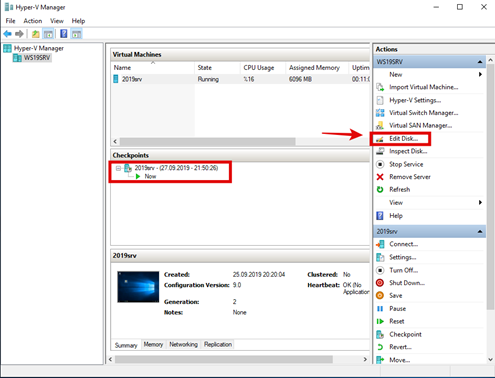Image resolution: width=495 pixels, height=378 pixels.
Task: Click the Pause icon
Action: click(380, 309)
